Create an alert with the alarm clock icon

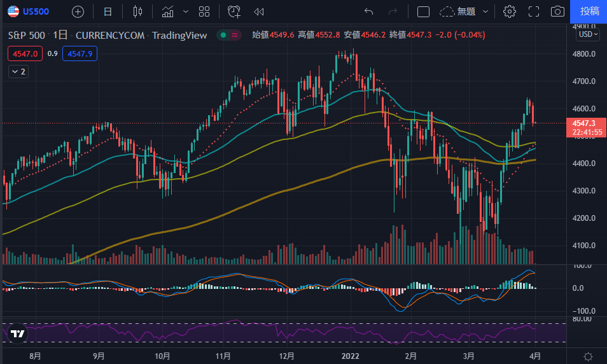[x=234, y=11]
